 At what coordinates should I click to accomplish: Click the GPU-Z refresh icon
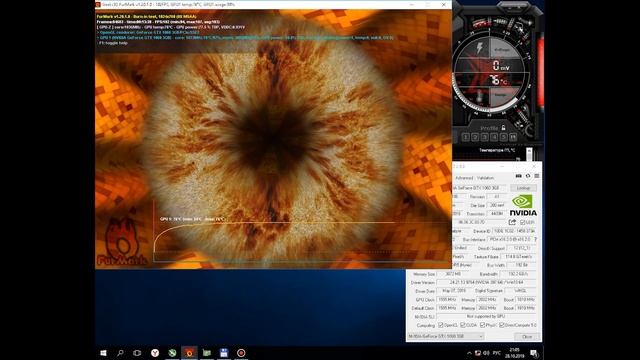(x=528, y=176)
